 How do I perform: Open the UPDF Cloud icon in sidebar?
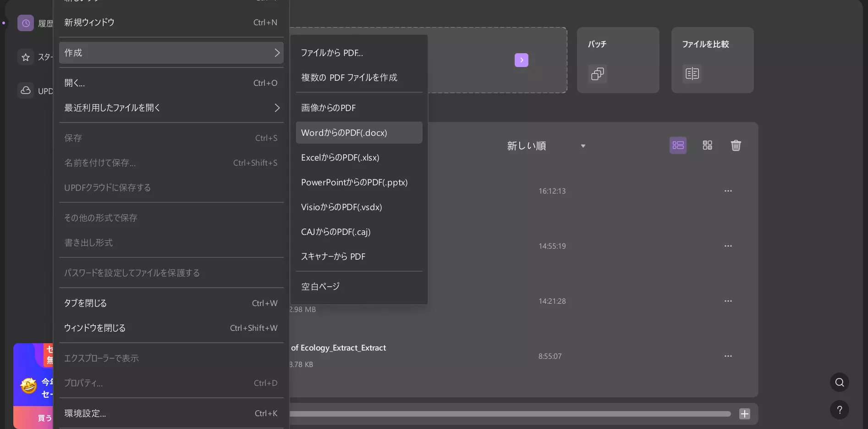[26, 90]
